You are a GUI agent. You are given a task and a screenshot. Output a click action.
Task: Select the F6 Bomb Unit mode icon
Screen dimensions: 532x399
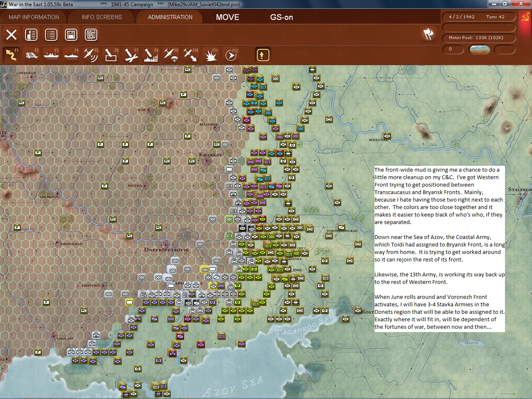[111, 54]
